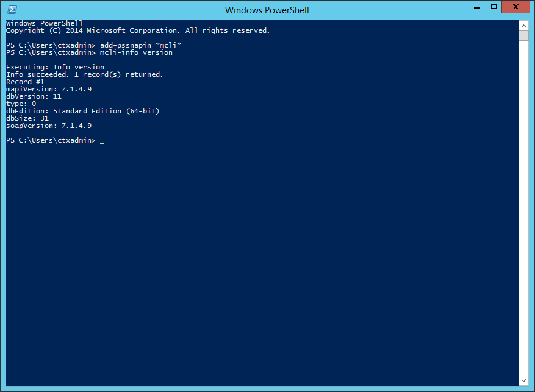Viewport: 535px width, 392px height.
Task: Click the scrollbar down arrow
Action: pos(523,381)
